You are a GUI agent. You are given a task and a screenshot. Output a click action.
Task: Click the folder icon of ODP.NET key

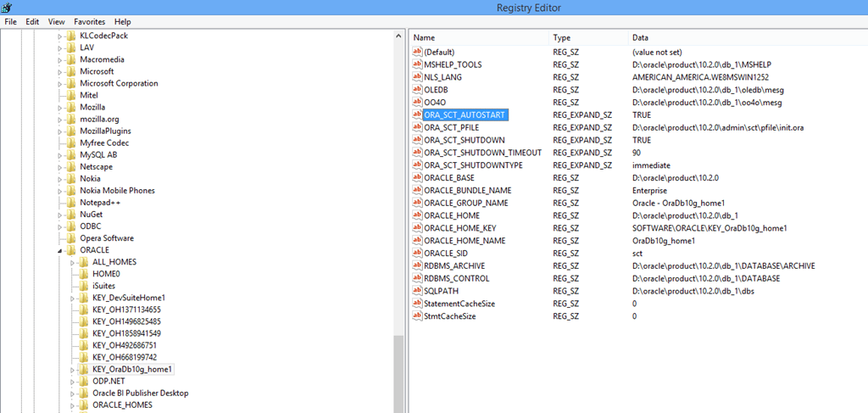click(x=84, y=382)
